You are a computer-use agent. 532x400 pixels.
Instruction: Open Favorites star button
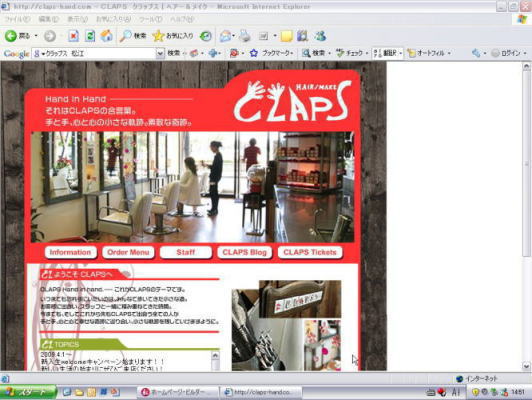tap(173, 36)
